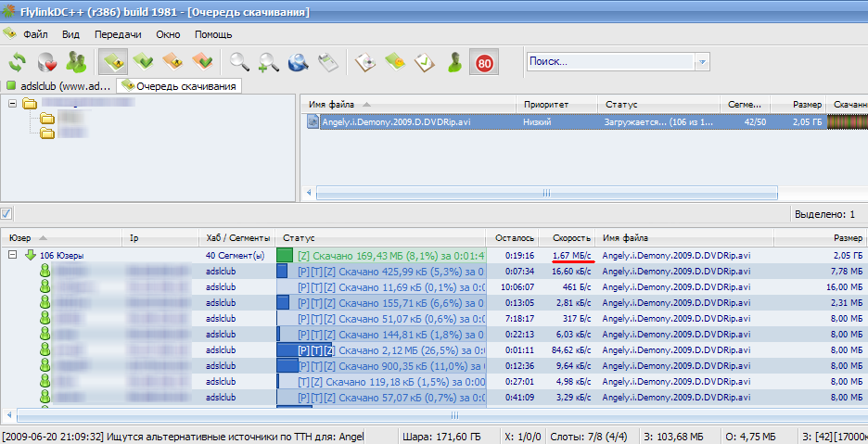Toggle Away mode (single green person) icon

point(455,62)
